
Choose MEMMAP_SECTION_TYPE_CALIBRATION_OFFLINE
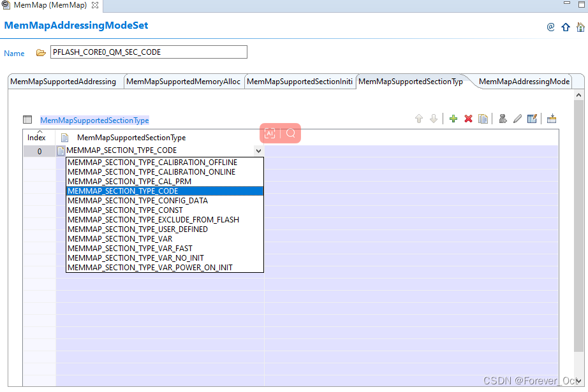coord(165,163)
